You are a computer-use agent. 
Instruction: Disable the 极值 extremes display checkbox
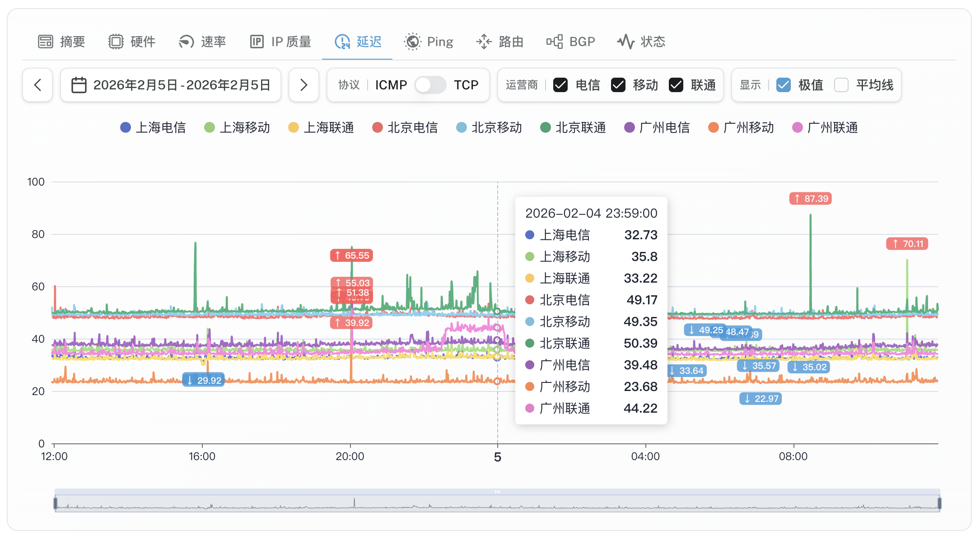coord(783,85)
